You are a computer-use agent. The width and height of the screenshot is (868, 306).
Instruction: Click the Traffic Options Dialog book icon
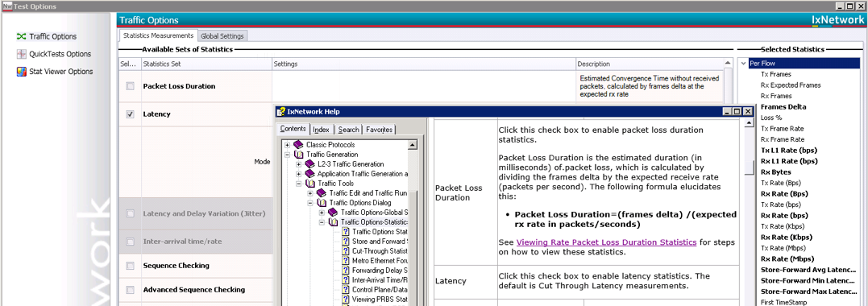click(322, 203)
